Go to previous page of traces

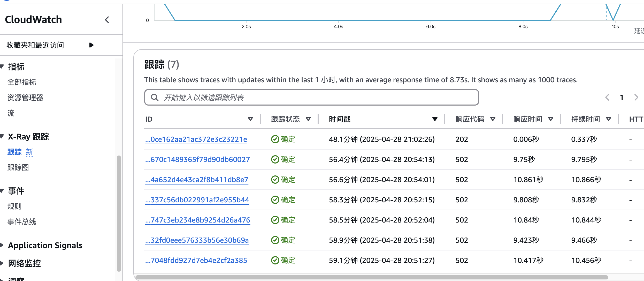607,98
